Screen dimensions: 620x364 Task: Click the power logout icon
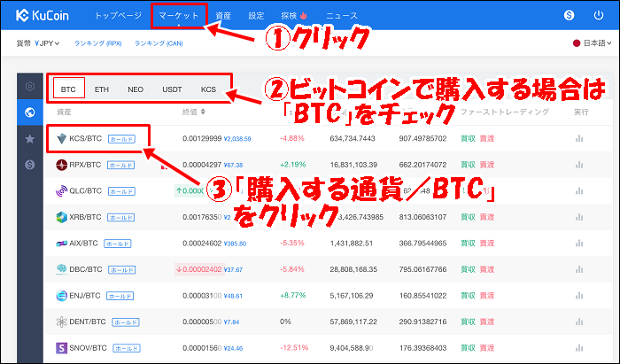(x=599, y=15)
